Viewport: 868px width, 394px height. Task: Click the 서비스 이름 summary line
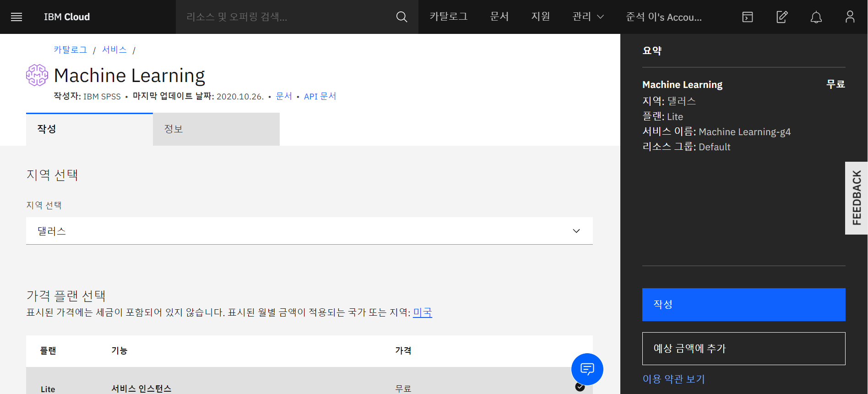point(716,131)
